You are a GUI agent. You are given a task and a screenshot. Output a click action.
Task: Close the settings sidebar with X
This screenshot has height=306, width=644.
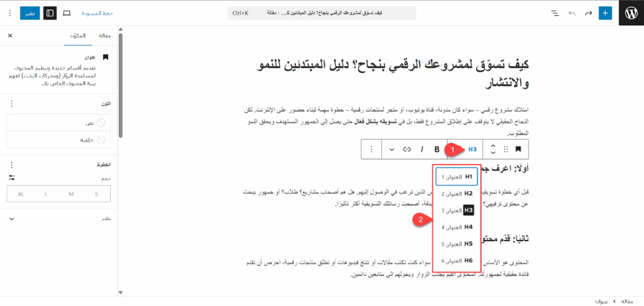[10, 36]
